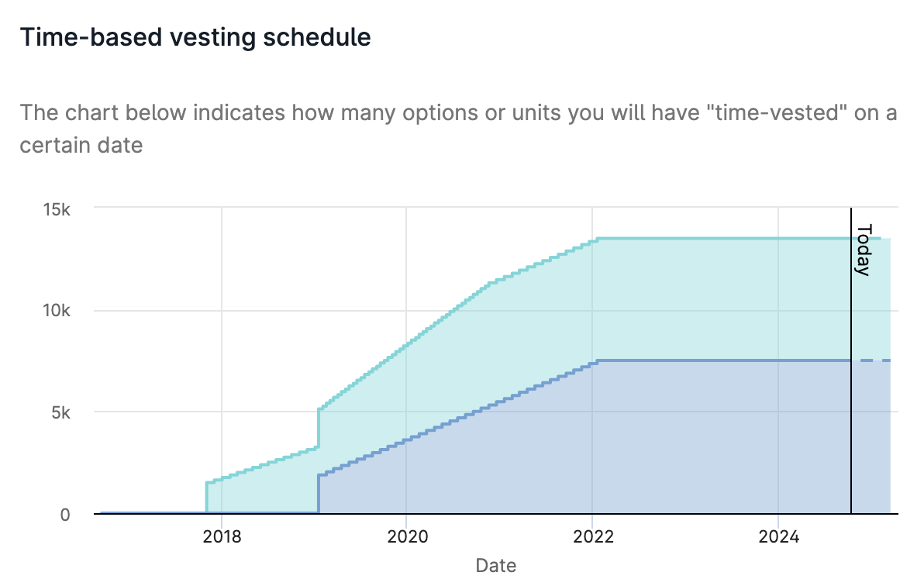Click the teal line's first vertical step before 2018

tap(207, 498)
